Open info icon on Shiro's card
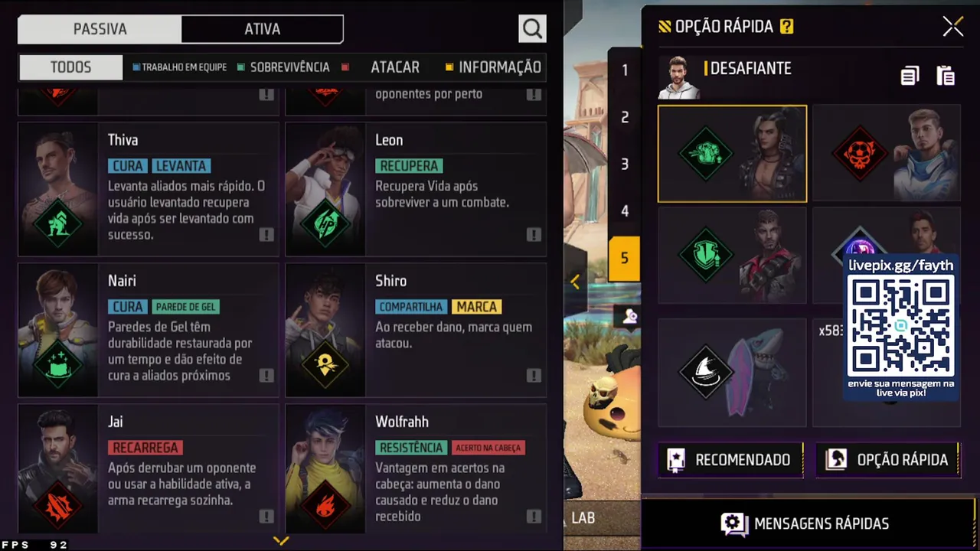 [534, 376]
